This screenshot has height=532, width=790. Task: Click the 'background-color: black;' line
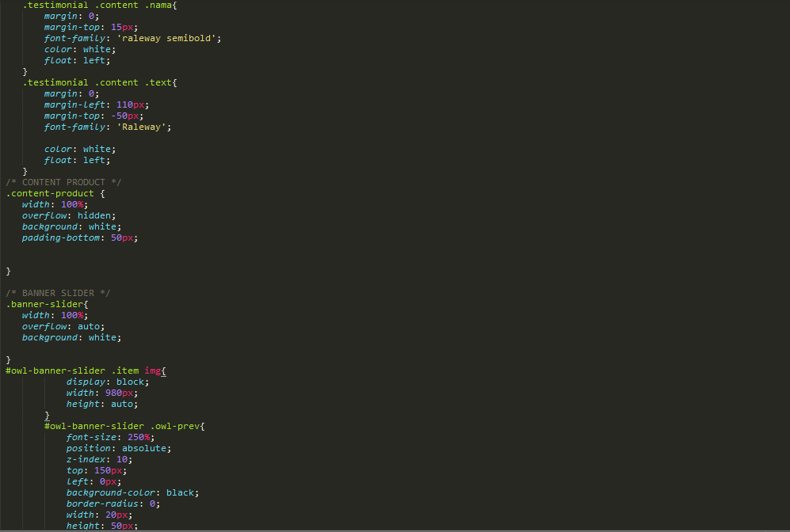[x=132, y=492]
